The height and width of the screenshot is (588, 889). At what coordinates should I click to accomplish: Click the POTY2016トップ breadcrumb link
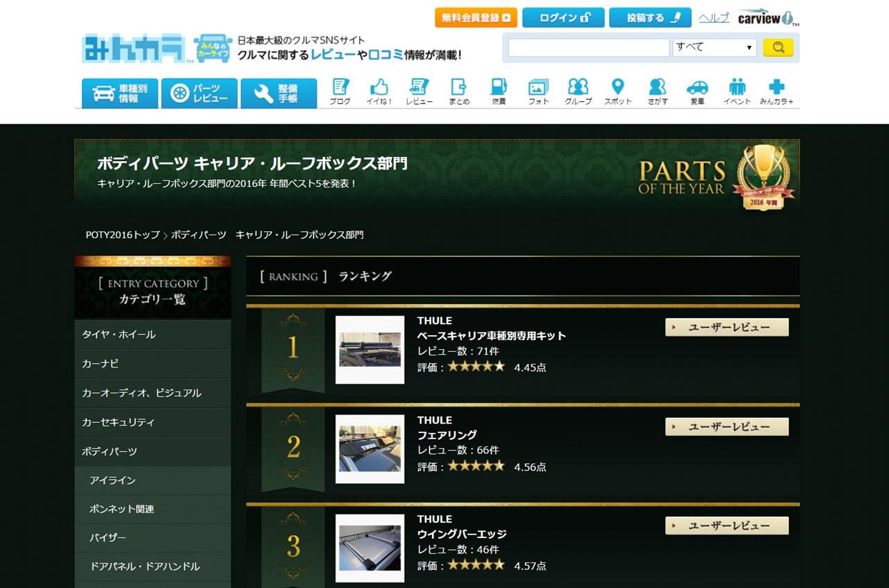point(123,235)
